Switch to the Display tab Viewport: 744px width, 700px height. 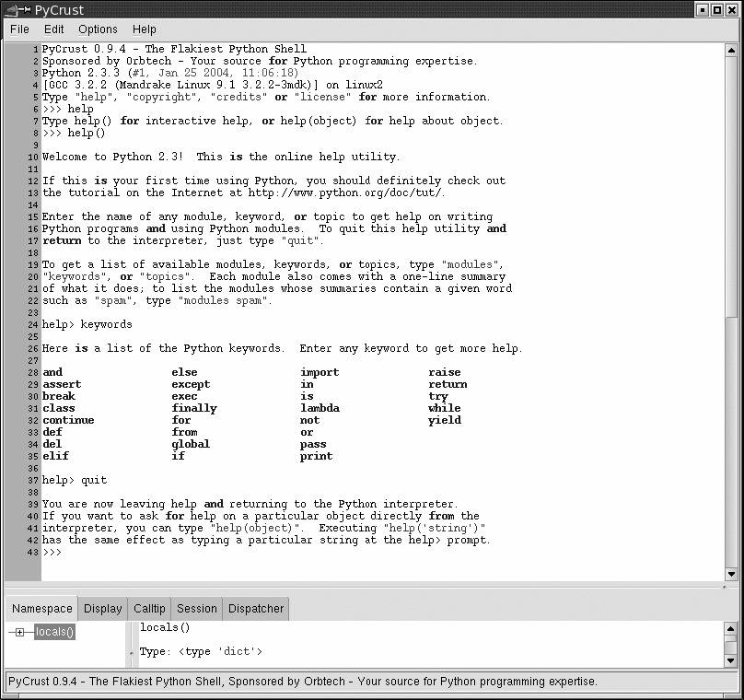pos(102,608)
